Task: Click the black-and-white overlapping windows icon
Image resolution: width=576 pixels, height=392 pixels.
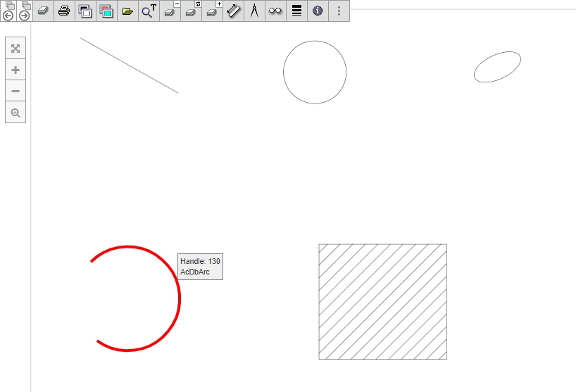Action: pyautogui.click(x=86, y=11)
